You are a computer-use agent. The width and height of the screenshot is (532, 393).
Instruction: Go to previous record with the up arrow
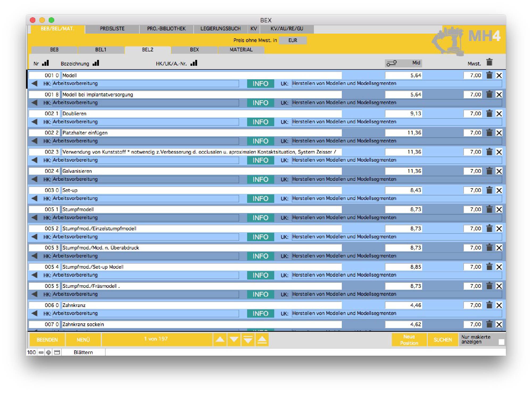(x=220, y=340)
